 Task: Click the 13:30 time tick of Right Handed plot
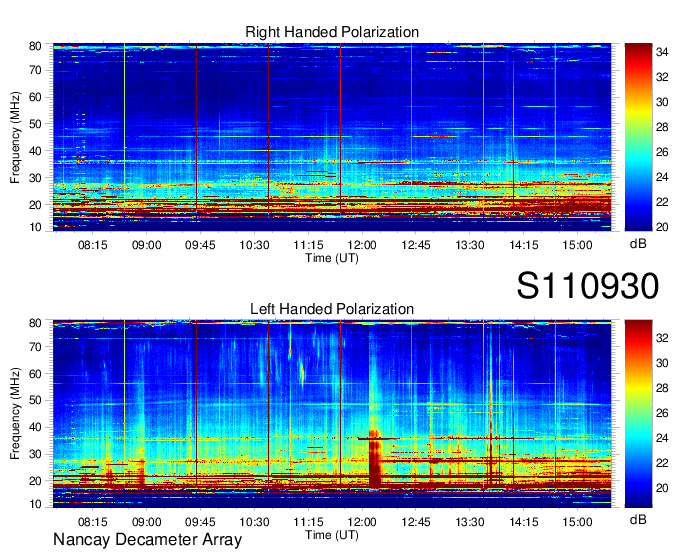(470, 245)
